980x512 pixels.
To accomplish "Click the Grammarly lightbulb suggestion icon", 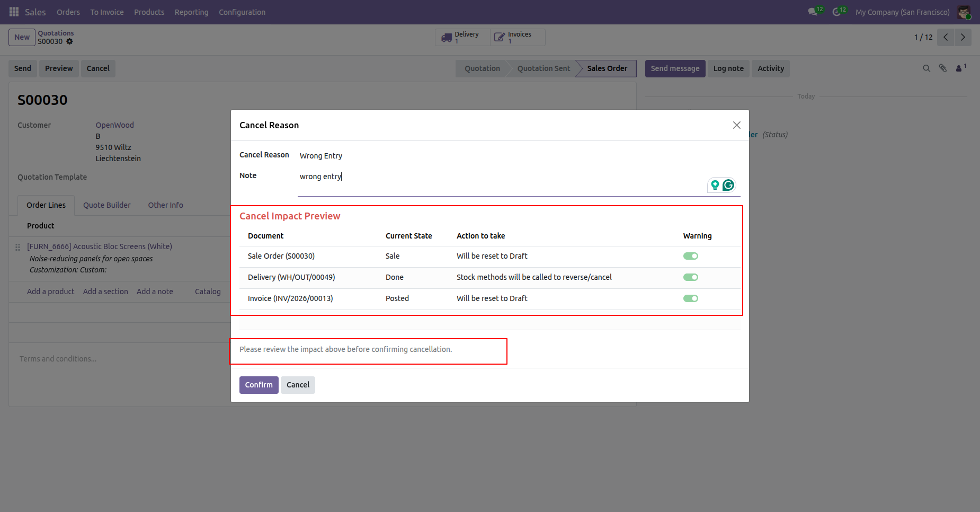I will [715, 185].
